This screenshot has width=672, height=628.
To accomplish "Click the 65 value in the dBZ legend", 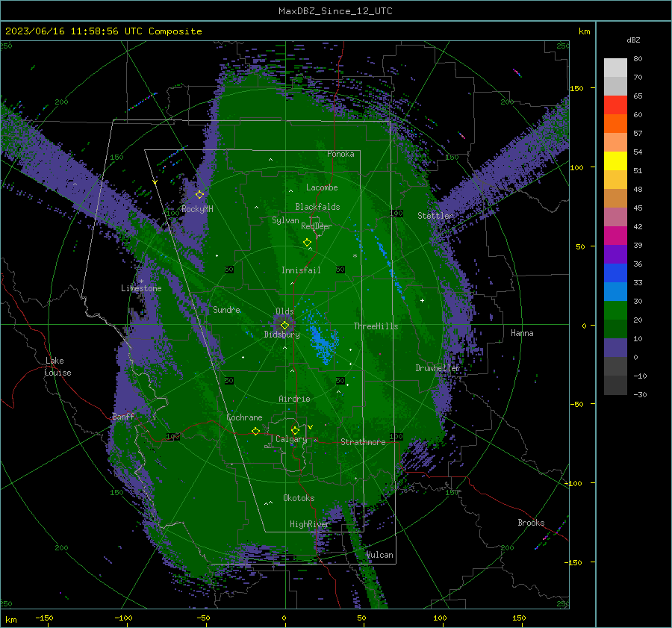I will [x=638, y=96].
